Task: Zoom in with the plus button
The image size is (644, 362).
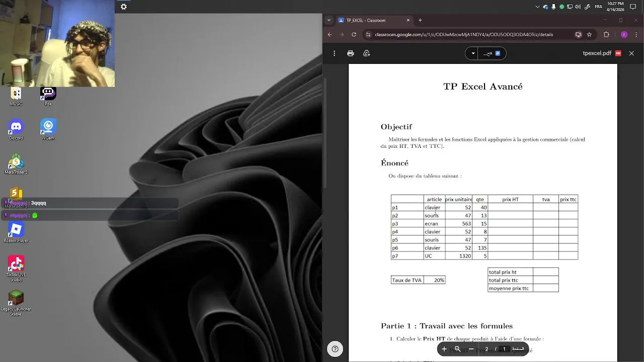Action: click(444, 349)
